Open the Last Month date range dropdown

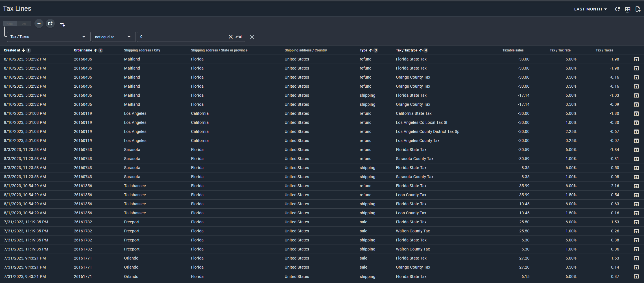click(590, 9)
